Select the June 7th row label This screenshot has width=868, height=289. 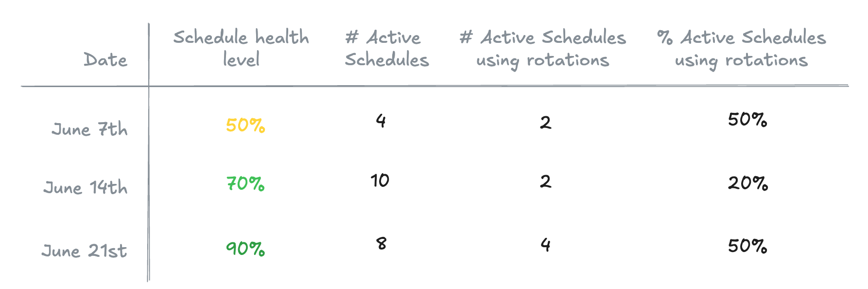[90, 129]
